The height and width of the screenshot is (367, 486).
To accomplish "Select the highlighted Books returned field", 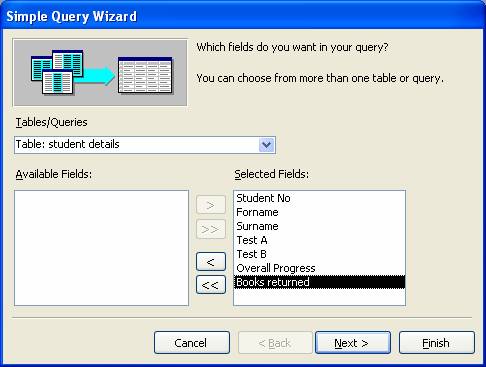I will (x=319, y=282).
